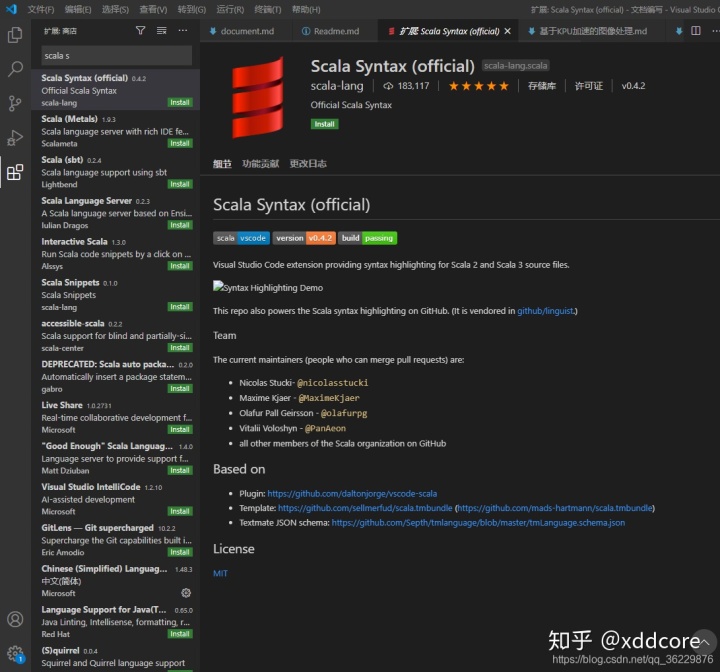Clear extensions search results icon
This screenshot has height=672, width=720.
(162, 30)
